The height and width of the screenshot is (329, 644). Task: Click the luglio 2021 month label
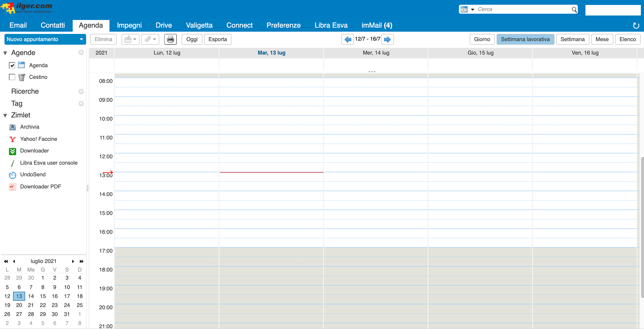point(44,261)
